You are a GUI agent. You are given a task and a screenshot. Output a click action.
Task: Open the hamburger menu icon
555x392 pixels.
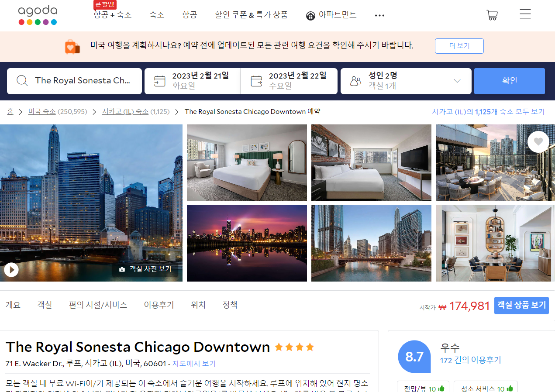coord(525,14)
